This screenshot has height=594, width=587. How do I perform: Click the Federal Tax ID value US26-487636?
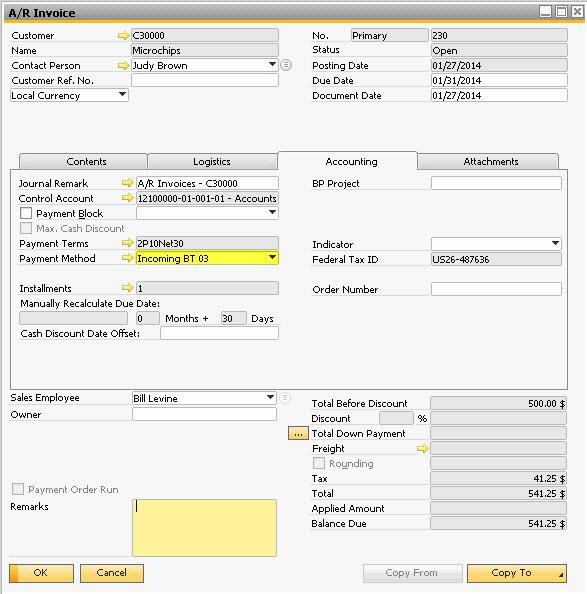point(496,259)
